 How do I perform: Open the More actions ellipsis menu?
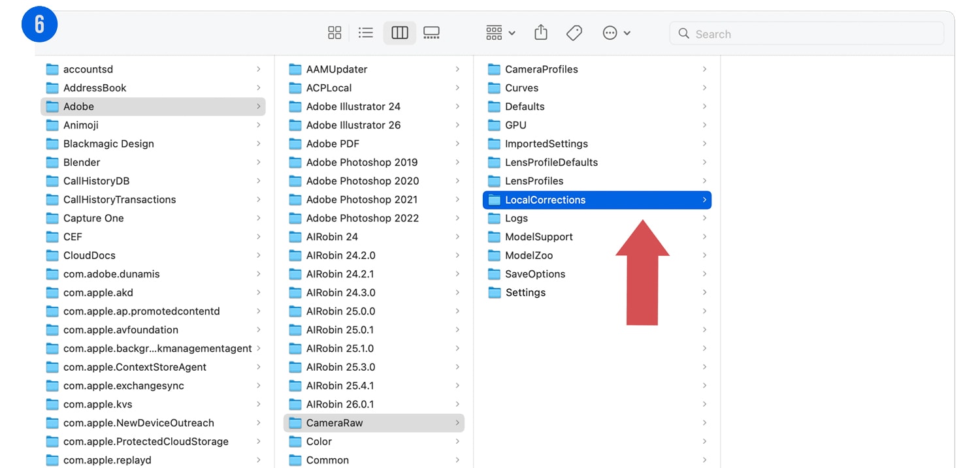click(x=616, y=33)
